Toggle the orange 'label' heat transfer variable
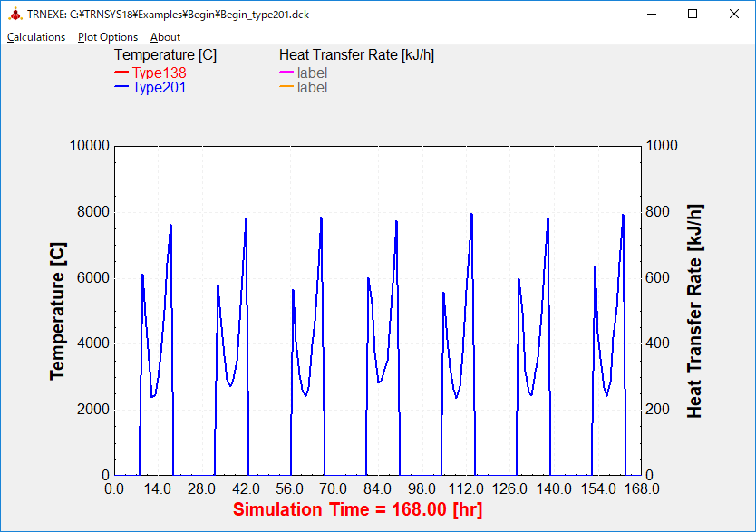Viewport: 756px width, 532px height. pyautogui.click(x=312, y=88)
